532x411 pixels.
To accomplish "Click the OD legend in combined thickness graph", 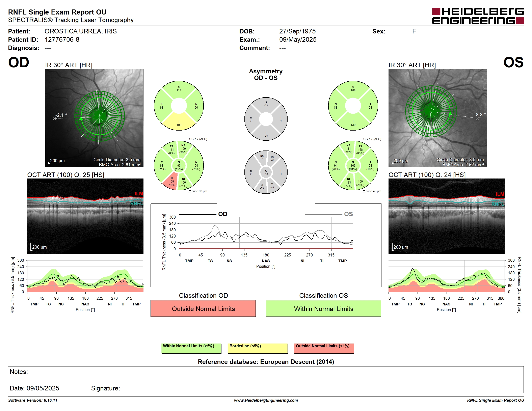I will click(203, 214).
